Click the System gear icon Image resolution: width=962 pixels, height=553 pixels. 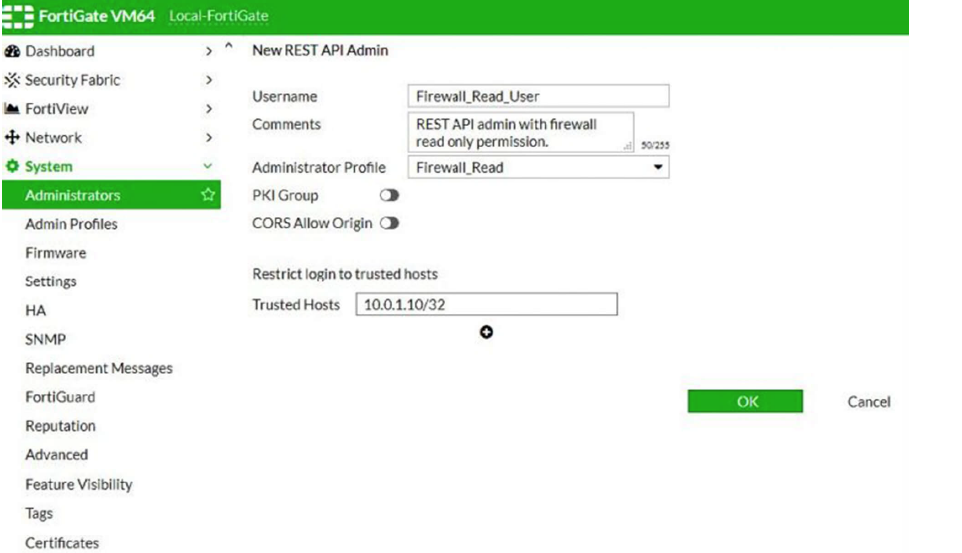pos(12,166)
